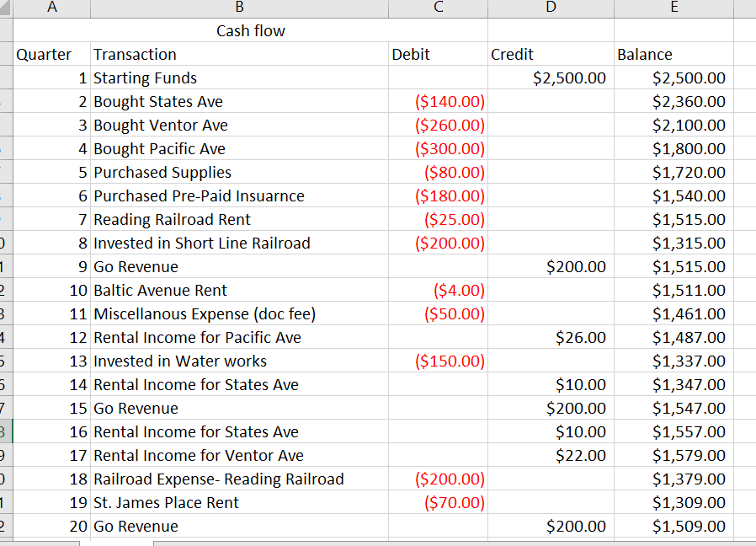This screenshot has height=546, width=756.
Task: Click 'Purchased Pre-Paid Insuarnce' cell
Action: coord(239,195)
